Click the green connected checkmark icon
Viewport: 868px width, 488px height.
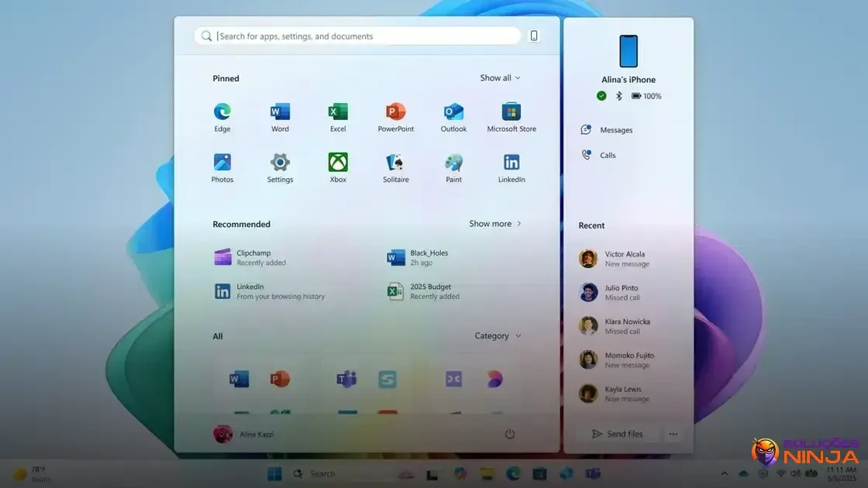click(601, 96)
